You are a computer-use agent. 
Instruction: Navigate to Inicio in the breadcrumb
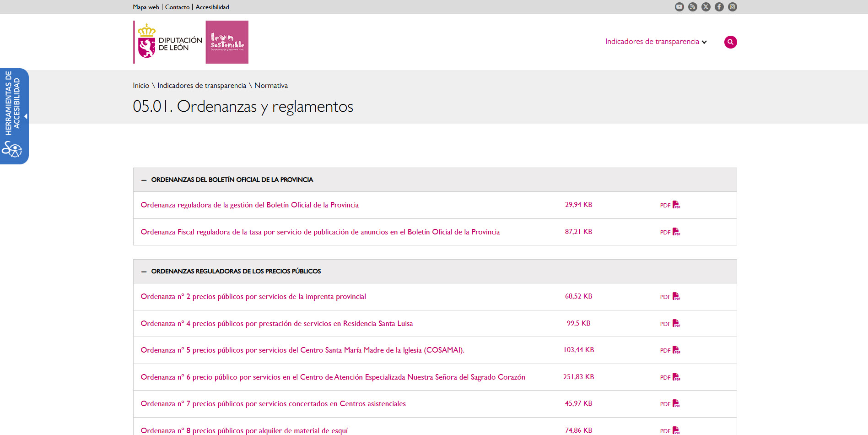[x=141, y=86]
